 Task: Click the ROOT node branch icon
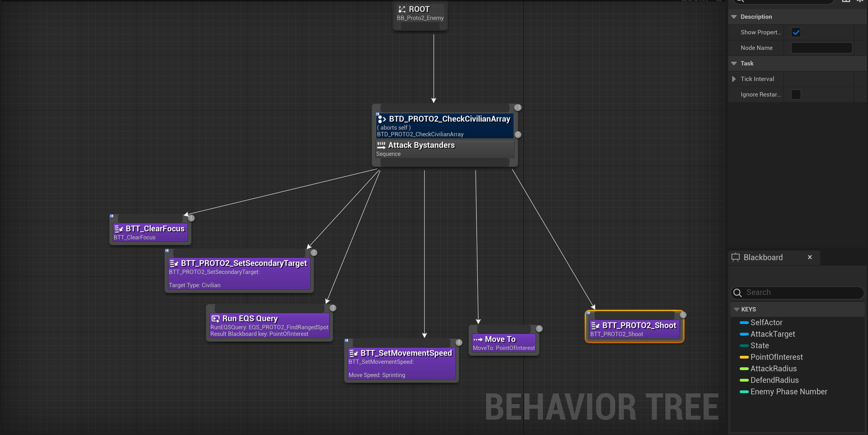tap(402, 9)
